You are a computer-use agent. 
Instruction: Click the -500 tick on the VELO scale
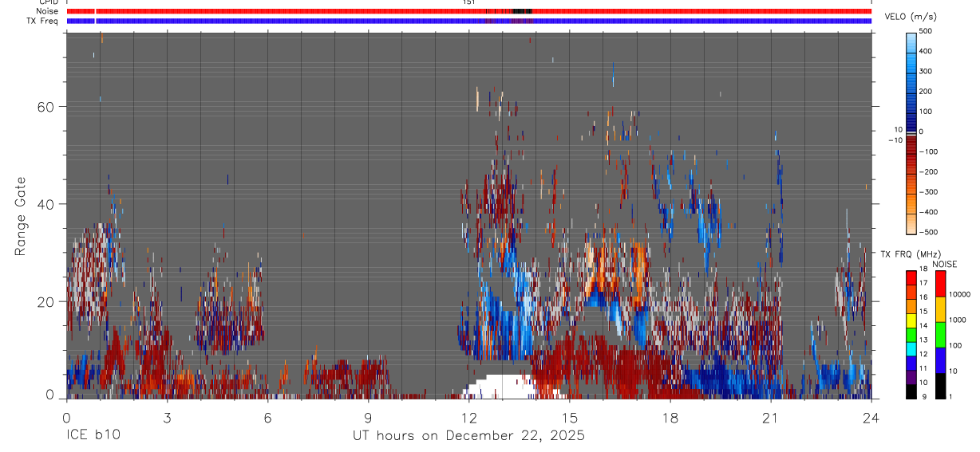[x=928, y=232]
